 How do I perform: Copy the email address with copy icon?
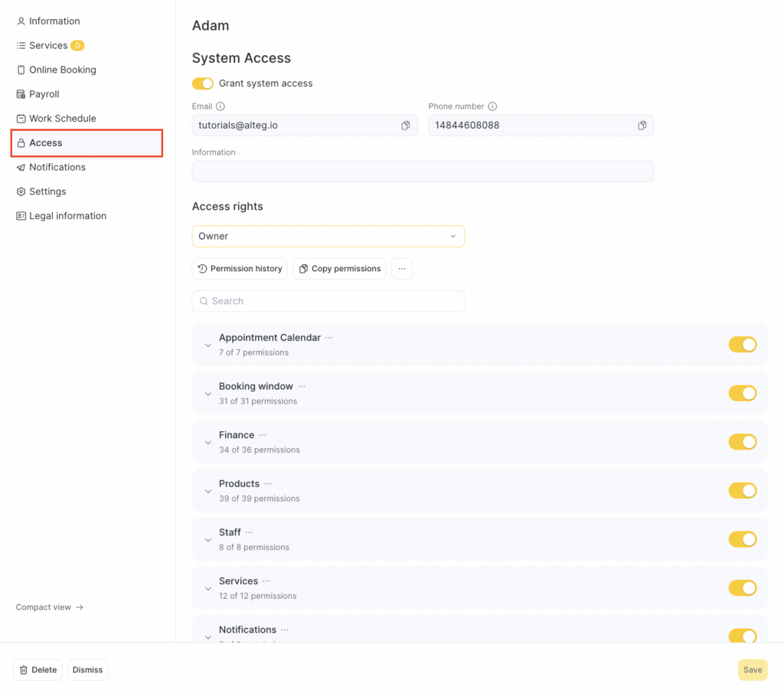406,126
